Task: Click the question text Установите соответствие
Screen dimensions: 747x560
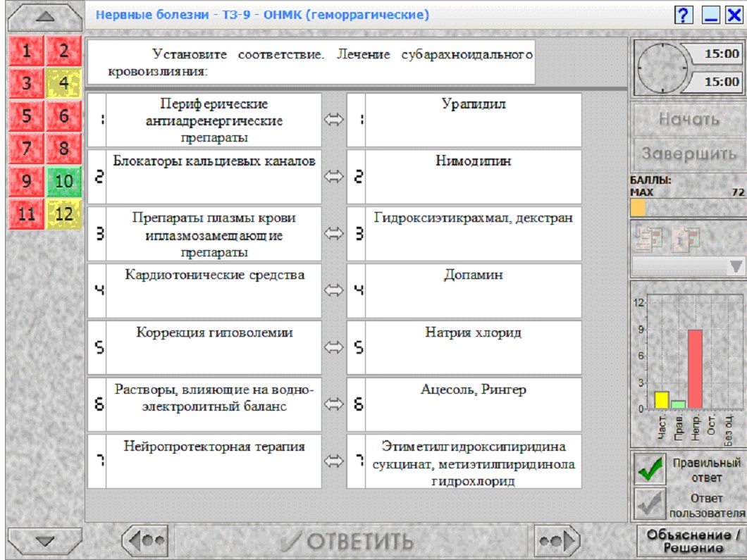Action: (x=311, y=63)
